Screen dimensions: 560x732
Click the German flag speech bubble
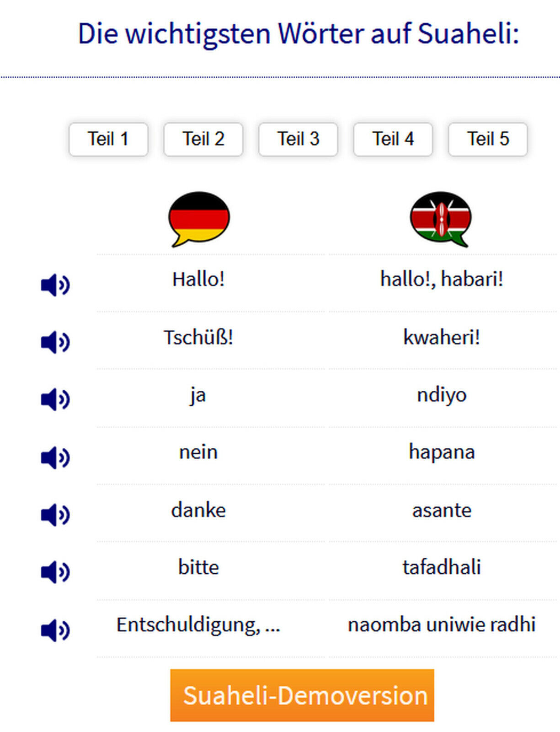pyautogui.click(x=199, y=219)
